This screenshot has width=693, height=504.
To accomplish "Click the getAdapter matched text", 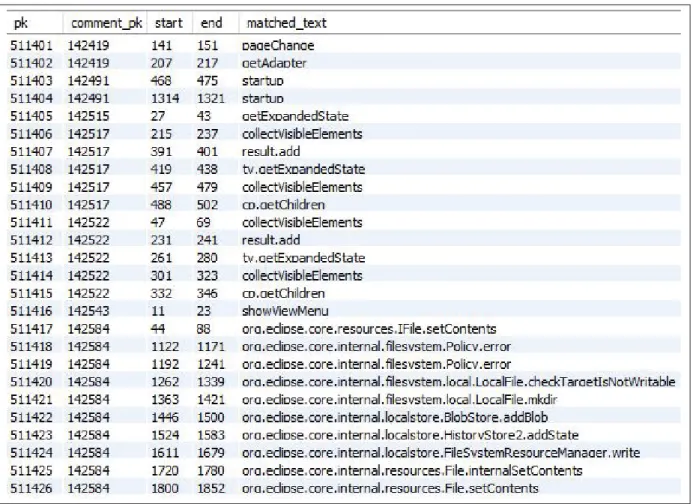I will [x=274, y=63].
